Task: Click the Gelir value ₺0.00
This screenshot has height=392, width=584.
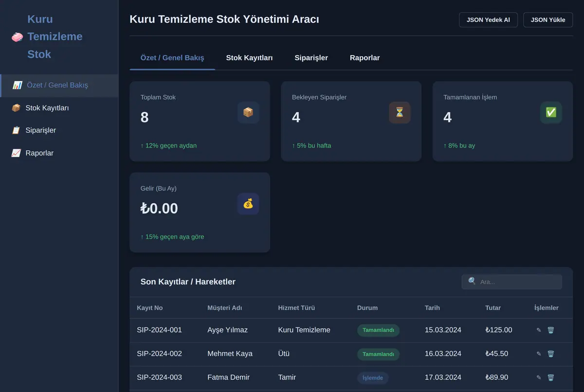Action: pos(159,208)
